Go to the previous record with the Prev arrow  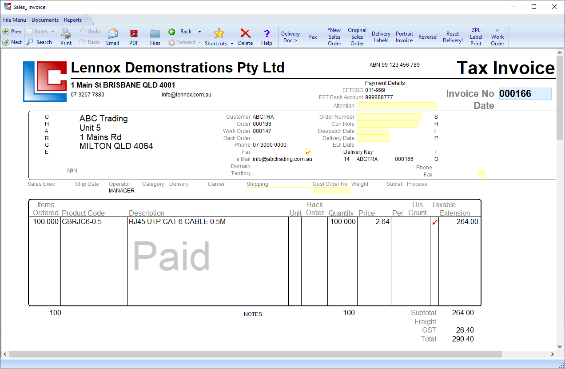tap(6, 31)
